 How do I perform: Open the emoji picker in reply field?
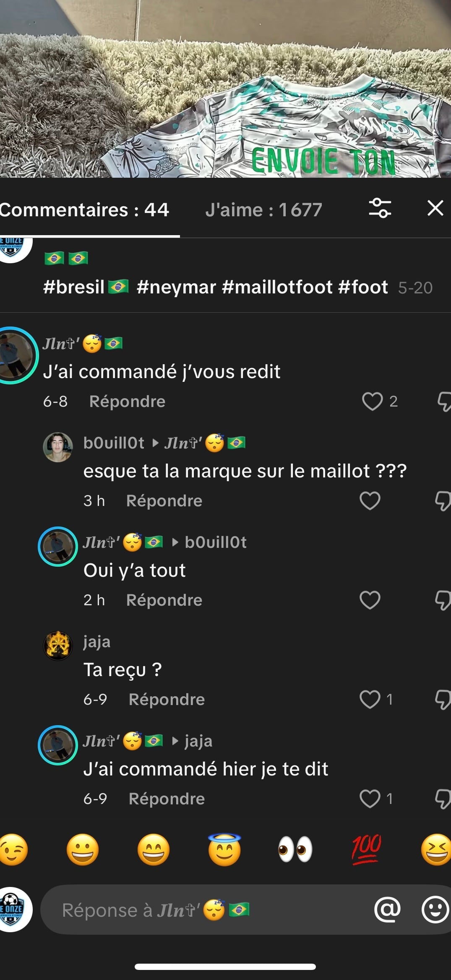coord(435,910)
